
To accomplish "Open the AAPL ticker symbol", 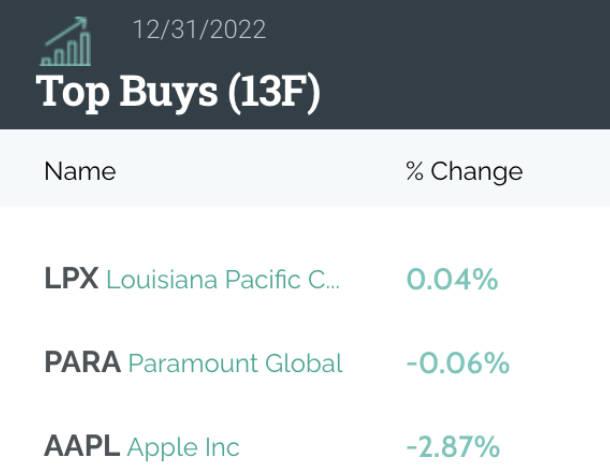I will (82, 445).
